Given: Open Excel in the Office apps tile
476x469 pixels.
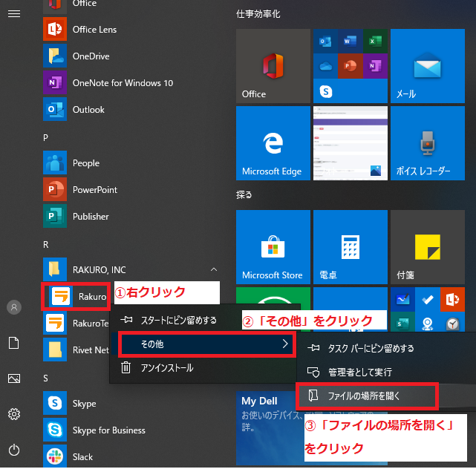Looking at the screenshot, I should point(375,42).
